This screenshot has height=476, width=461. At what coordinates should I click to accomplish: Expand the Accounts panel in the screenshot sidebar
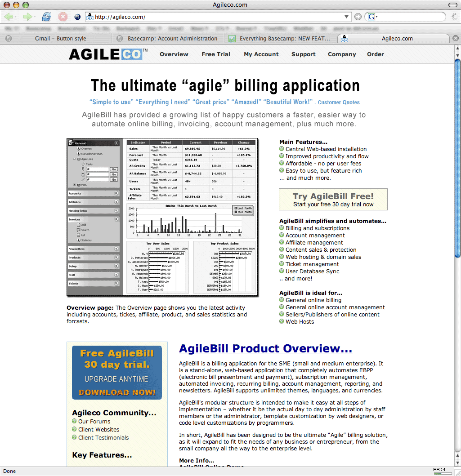click(x=116, y=193)
